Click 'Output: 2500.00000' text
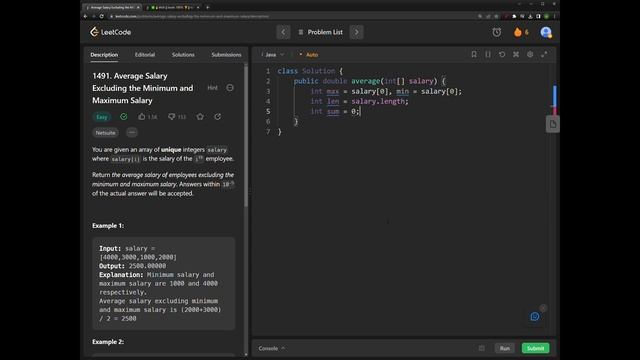The width and height of the screenshot is (640, 360). pos(133,266)
